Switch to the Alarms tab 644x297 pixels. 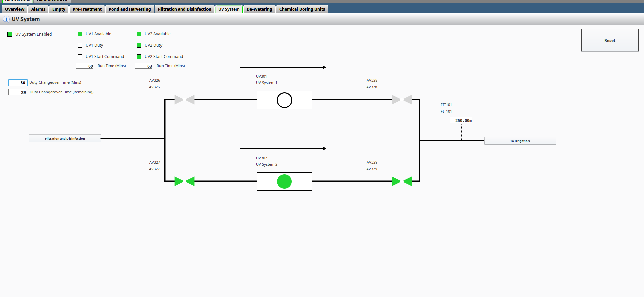(38, 9)
